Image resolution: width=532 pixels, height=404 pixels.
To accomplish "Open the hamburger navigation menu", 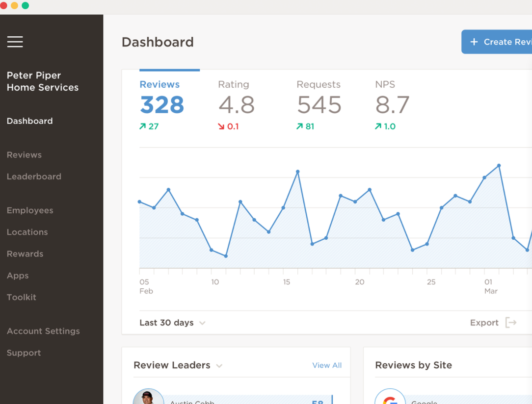I will [x=15, y=42].
